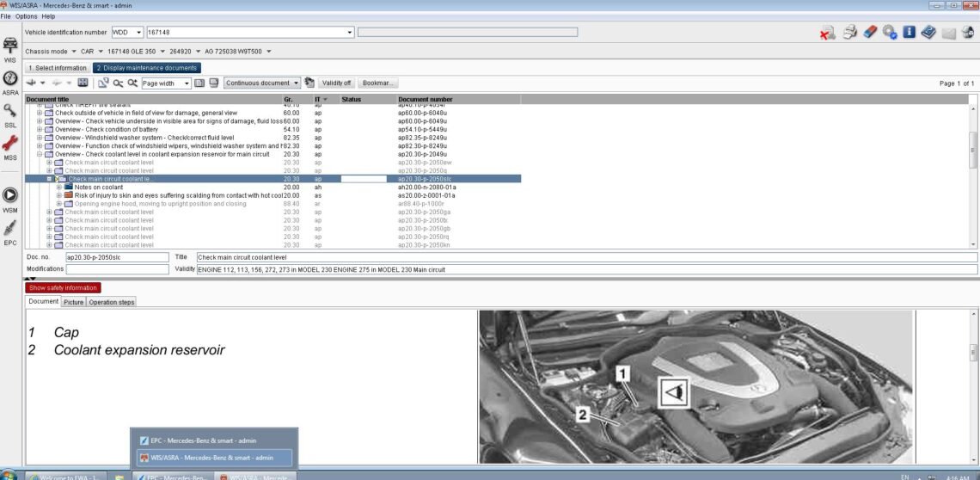Expand Opening engine hood node
This screenshot has height=480, width=980.
pos(59,203)
